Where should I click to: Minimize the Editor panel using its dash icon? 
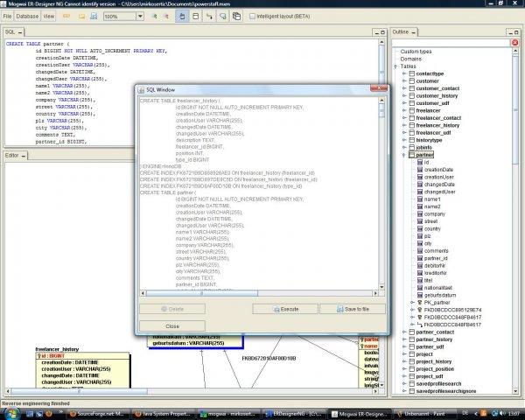point(24,156)
